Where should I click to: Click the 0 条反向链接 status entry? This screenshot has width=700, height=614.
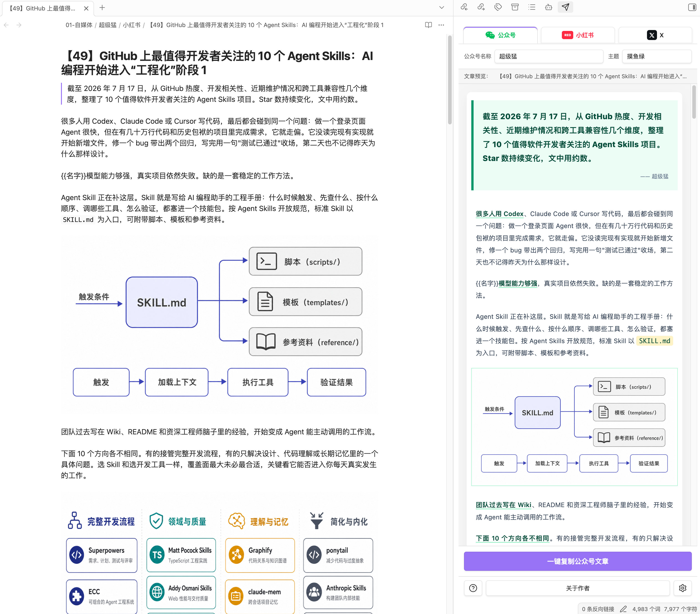pyautogui.click(x=598, y=609)
